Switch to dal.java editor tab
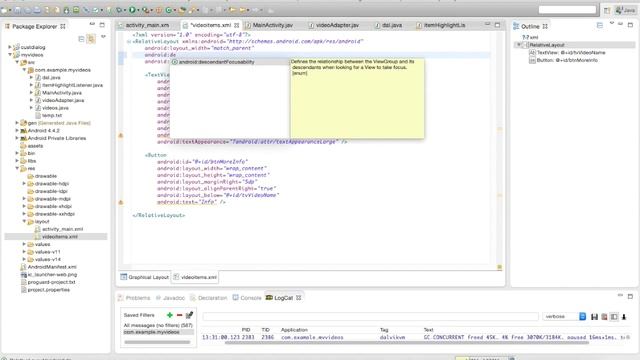The width and height of the screenshot is (640, 360). 389,25
